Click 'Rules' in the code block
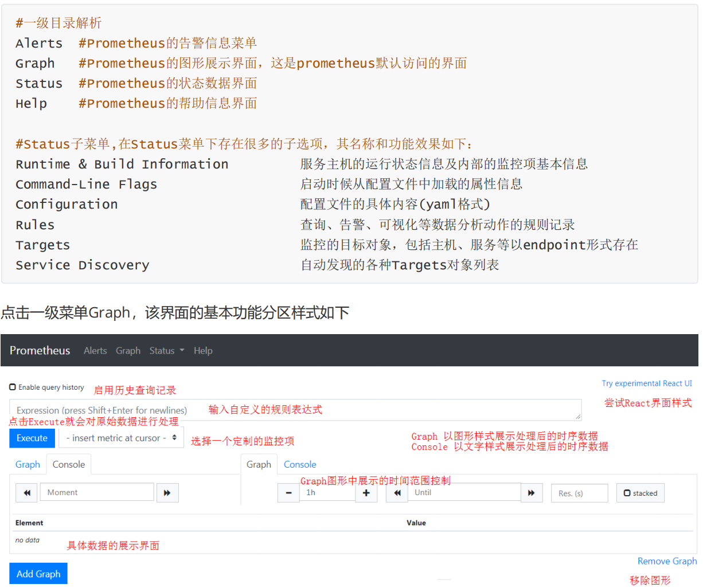This screenshot has width=703, height=588. [35, 225]
